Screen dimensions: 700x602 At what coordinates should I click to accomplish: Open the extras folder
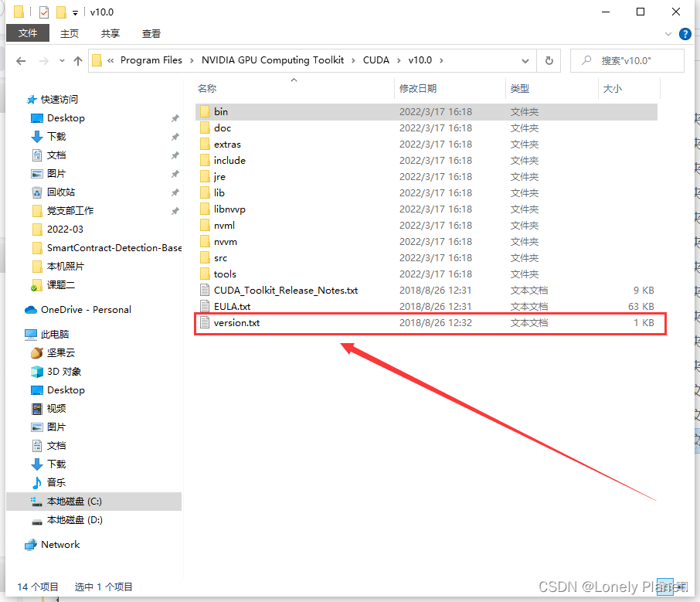pyautogui.click(x=426, y=145)
